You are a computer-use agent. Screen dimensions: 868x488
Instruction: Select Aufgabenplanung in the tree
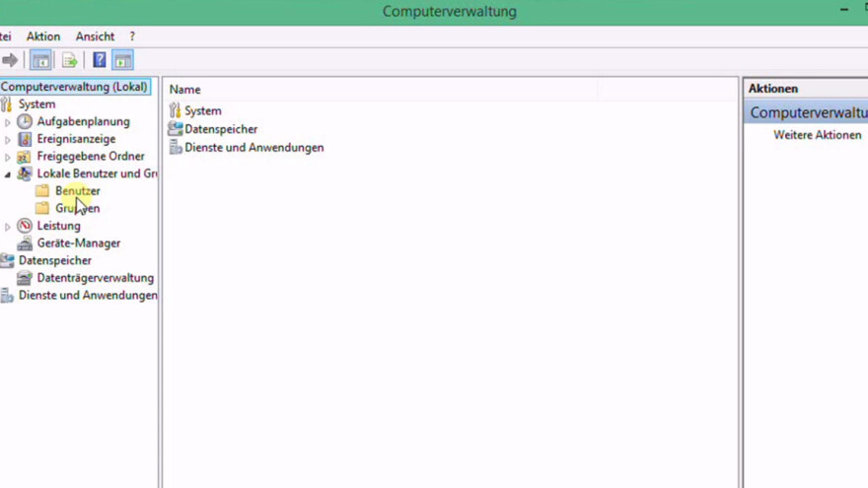[83, 121]
